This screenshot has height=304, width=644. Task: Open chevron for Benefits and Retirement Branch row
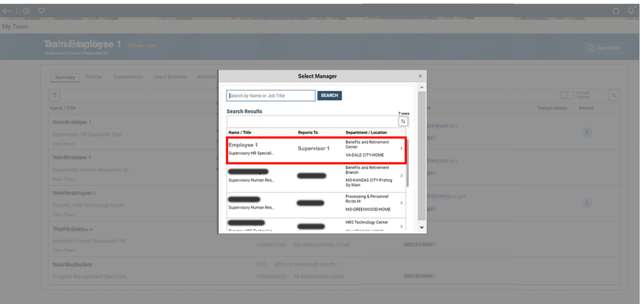[401, 176]
